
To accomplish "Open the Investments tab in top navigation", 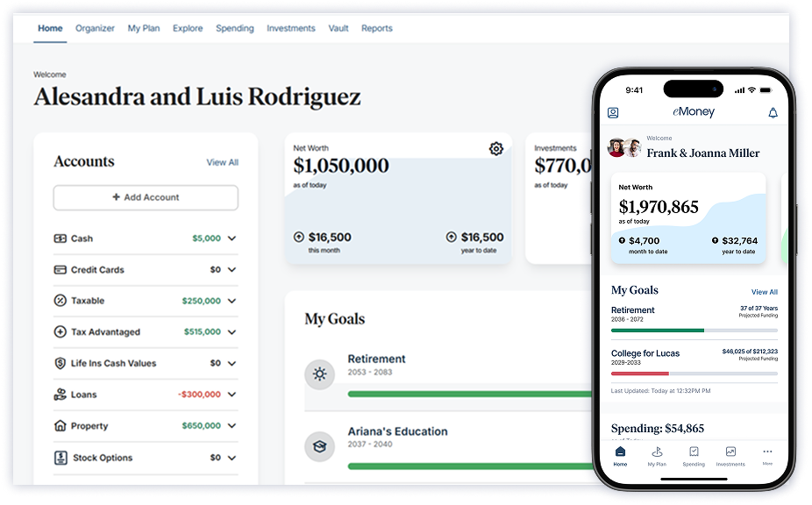I will [x=290, y=28].
